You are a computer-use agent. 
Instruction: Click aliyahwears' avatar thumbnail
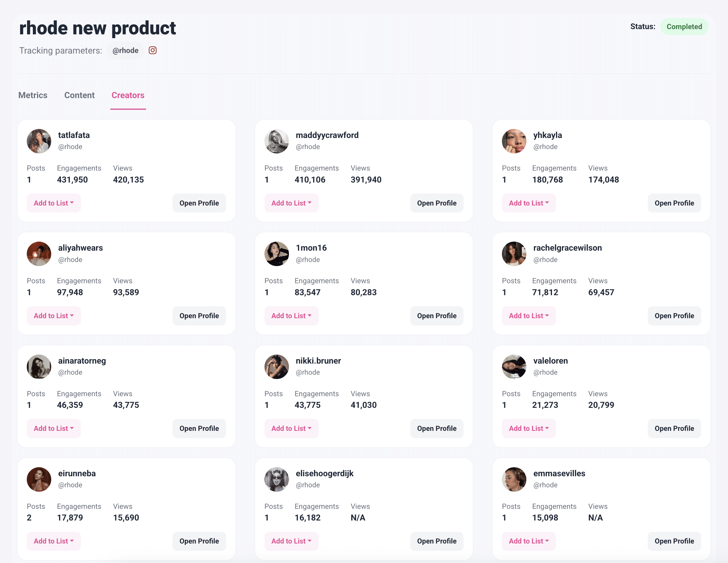pyautogui.click(x=39, y=254)
